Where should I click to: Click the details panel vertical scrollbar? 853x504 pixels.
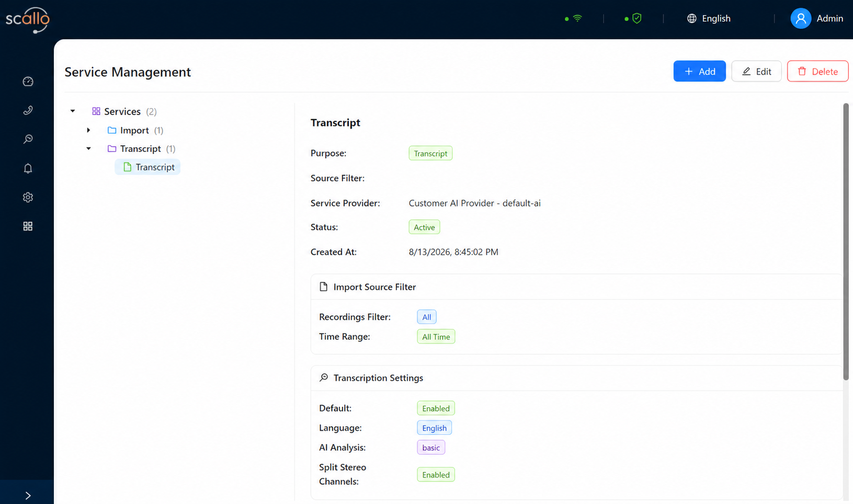(846, 242)
